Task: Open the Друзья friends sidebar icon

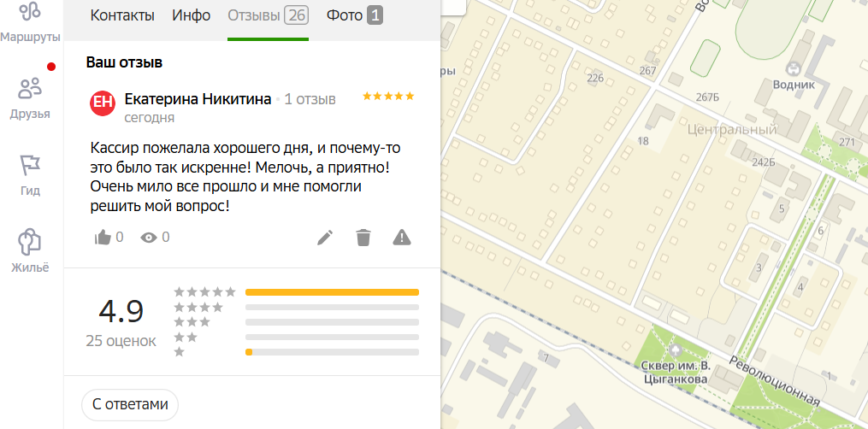Action: (30, 88)
